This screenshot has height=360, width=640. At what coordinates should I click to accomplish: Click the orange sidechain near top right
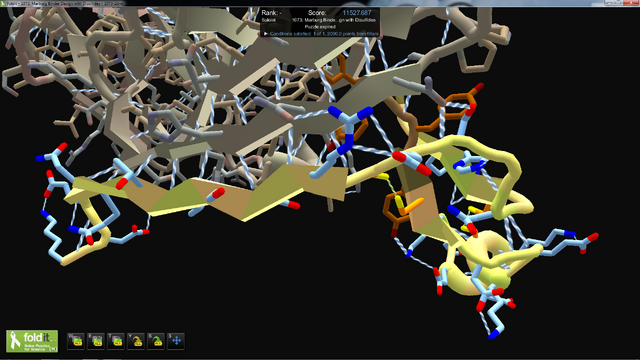coord(457,104)
